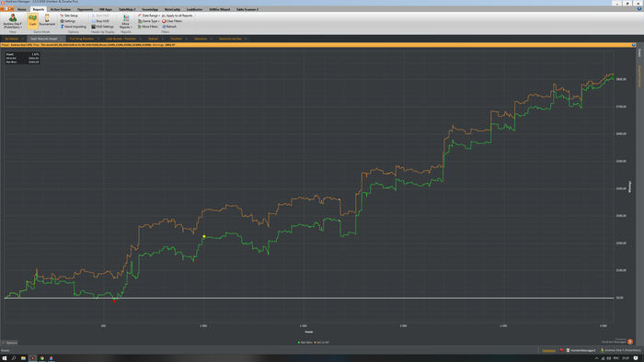Viewport: 644px width, 362px height.
Task: Open the Graphed Hands side panel tab
Action: (639, 76)
